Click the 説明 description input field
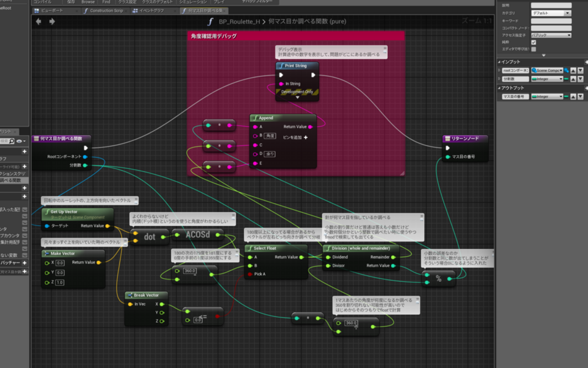The height and width of the screenshot is (368, 588). tap(551, 5)
